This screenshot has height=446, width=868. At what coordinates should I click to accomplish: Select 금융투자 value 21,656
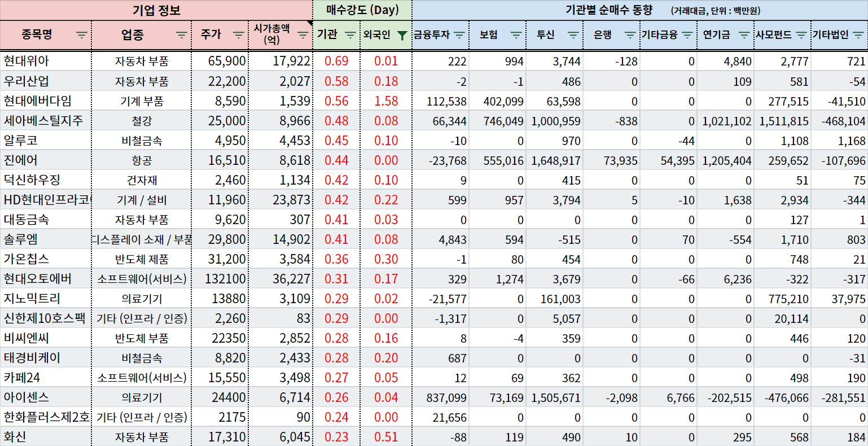441,417
